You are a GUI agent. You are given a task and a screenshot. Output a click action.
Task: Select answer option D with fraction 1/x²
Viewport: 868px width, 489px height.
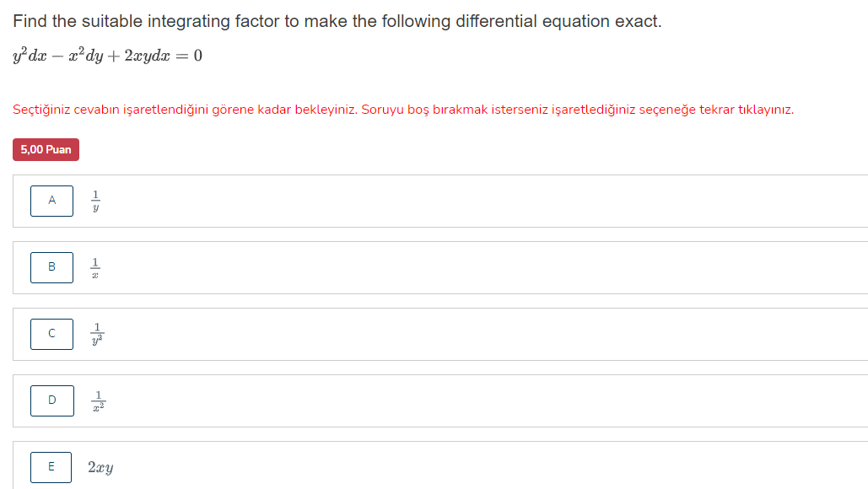pyautogui.click(x=51, y=400)
